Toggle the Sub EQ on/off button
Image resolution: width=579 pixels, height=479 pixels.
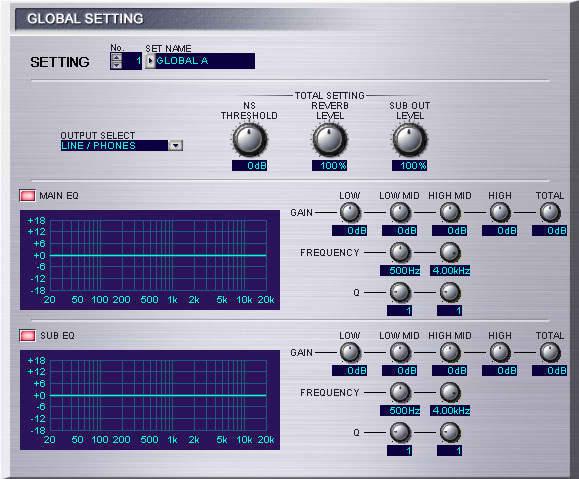tap(27, 335)
